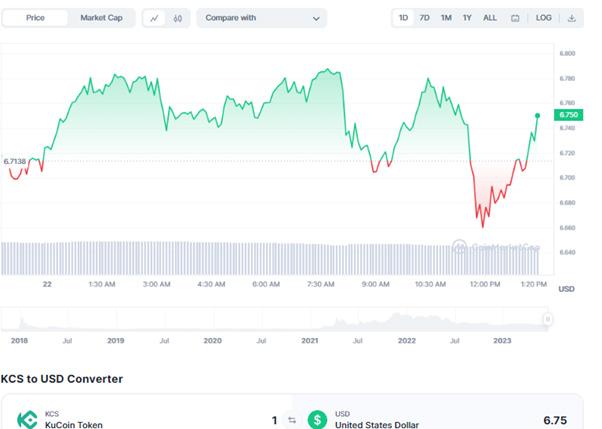602x429 pixels.
Task: Show the 1M time range
Action: pyautogui.click(x=446, y=18)
